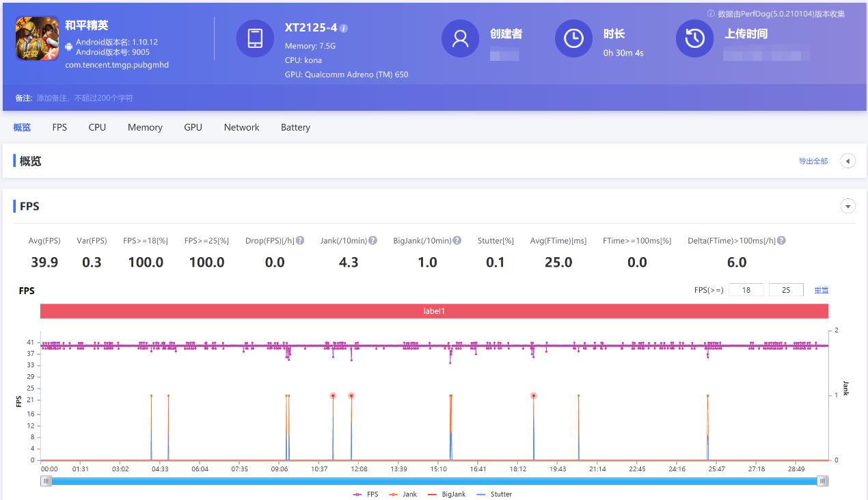Viewport: 868px width, 500px height.
Task: Open the Jank(/10min) help tooltip icon
Action: (372, 240)
